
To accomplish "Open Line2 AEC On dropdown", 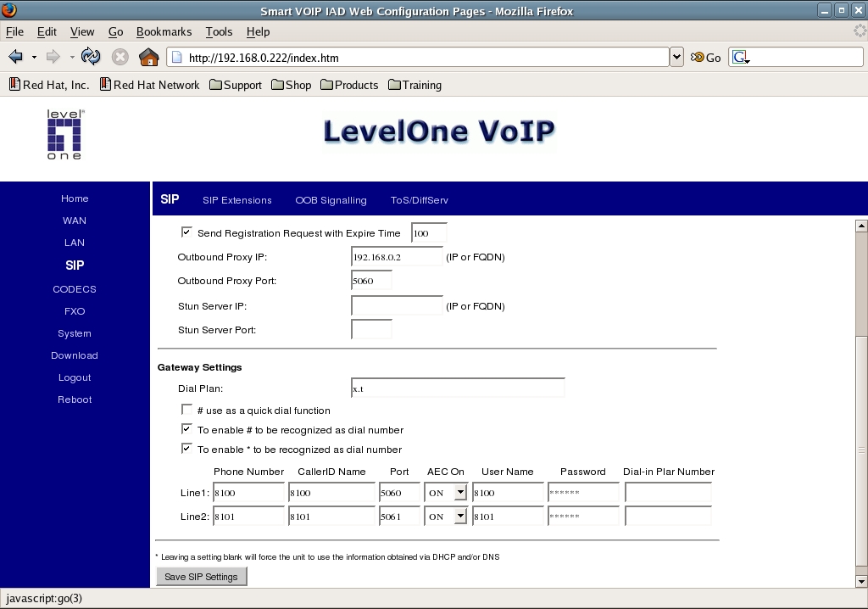I will coord(460,516).
